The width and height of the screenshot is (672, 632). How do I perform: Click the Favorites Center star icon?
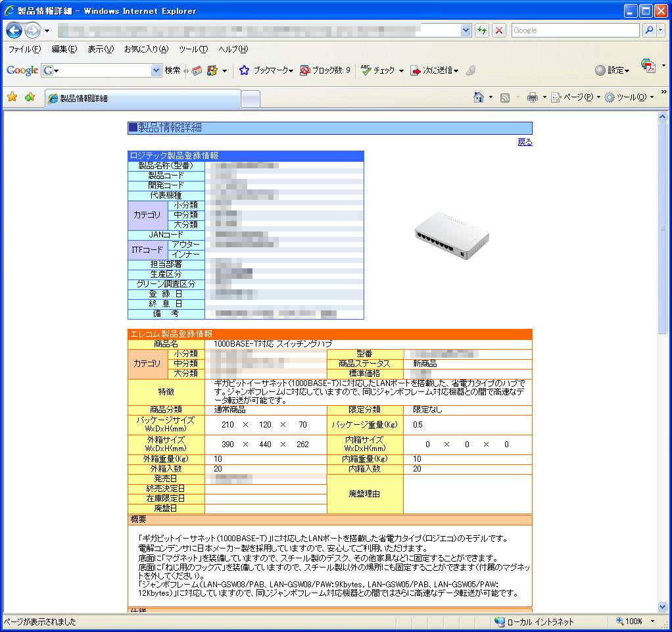[x=12, y=97]
